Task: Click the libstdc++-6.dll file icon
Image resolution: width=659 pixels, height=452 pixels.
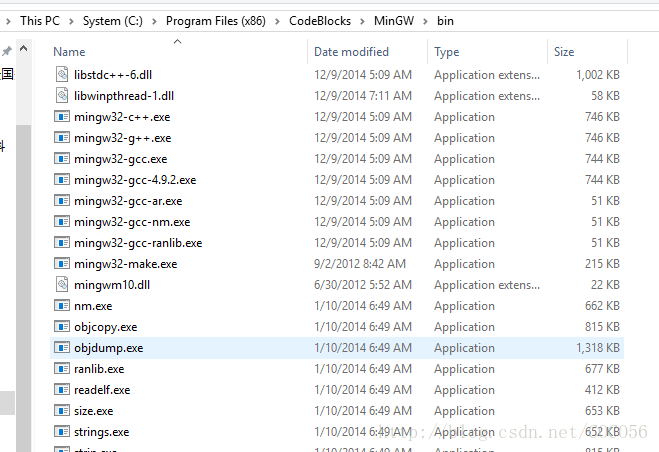Action: coord(62,74)
